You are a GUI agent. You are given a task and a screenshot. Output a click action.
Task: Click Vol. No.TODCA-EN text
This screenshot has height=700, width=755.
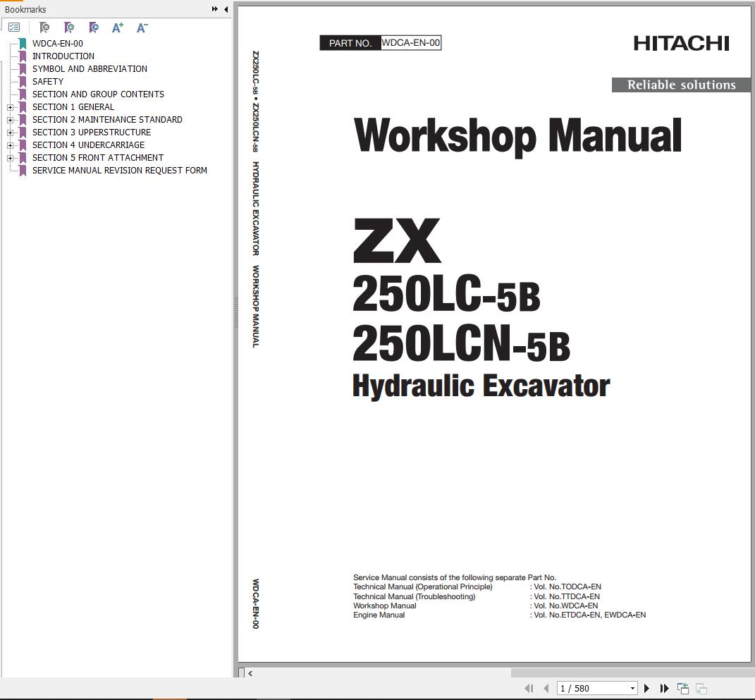tap(567, 587)
